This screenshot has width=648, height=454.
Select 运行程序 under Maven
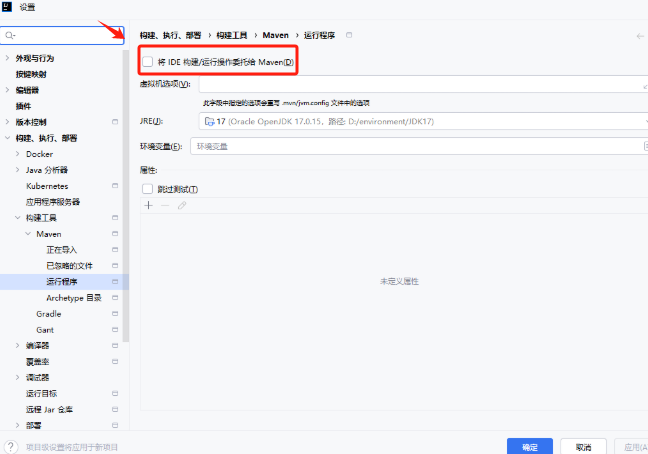[62, 282]
